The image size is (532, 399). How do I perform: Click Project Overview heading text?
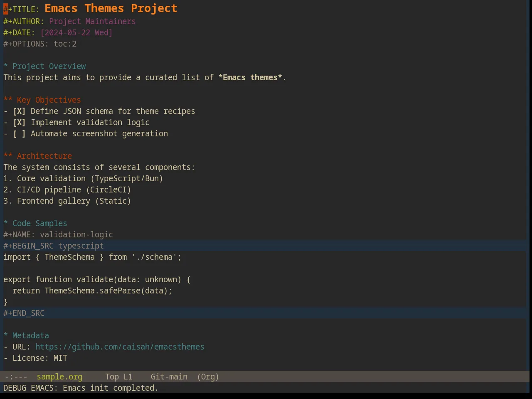pos(49,66)
